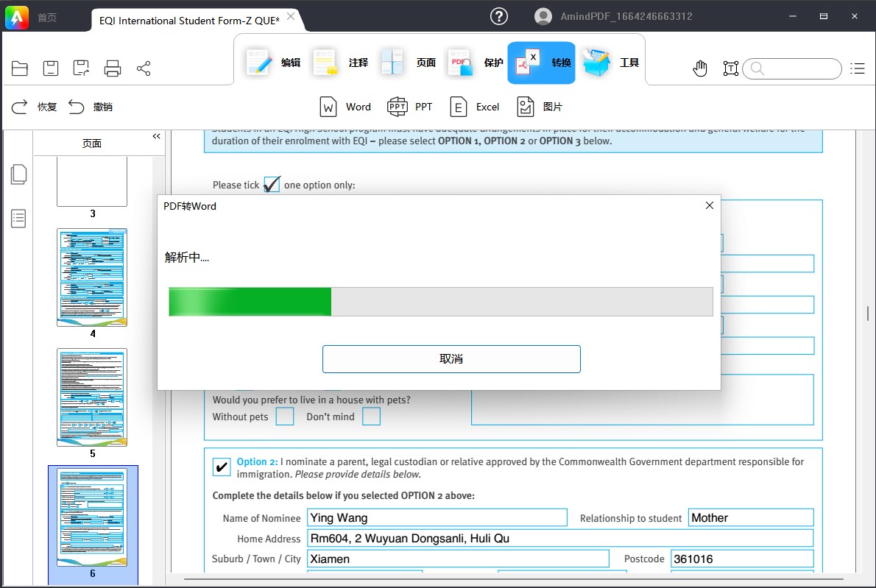The width and height of the screenshot is (876, 588).
Task: Click the save-as icon
Action: point(82,68)
